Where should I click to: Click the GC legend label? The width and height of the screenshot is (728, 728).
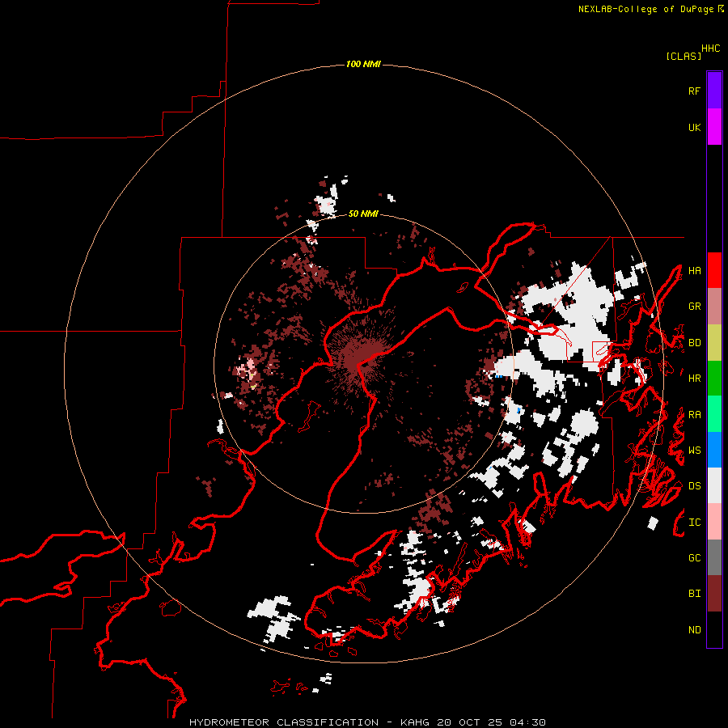[x=694, y=558]
